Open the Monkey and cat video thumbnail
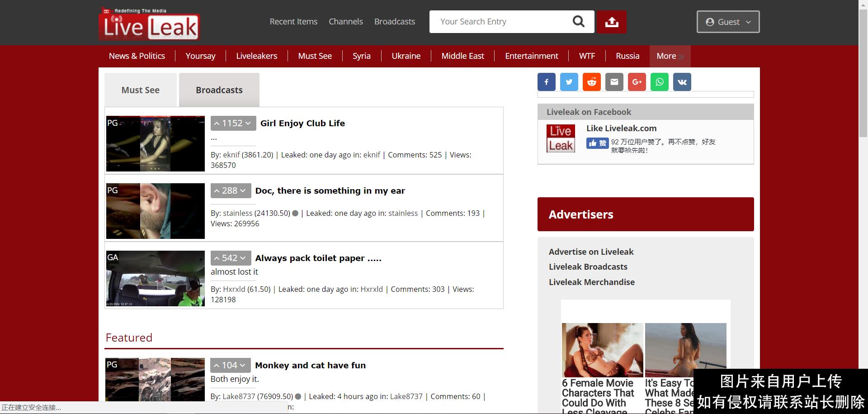868x414 pixels. pos(155,380)
